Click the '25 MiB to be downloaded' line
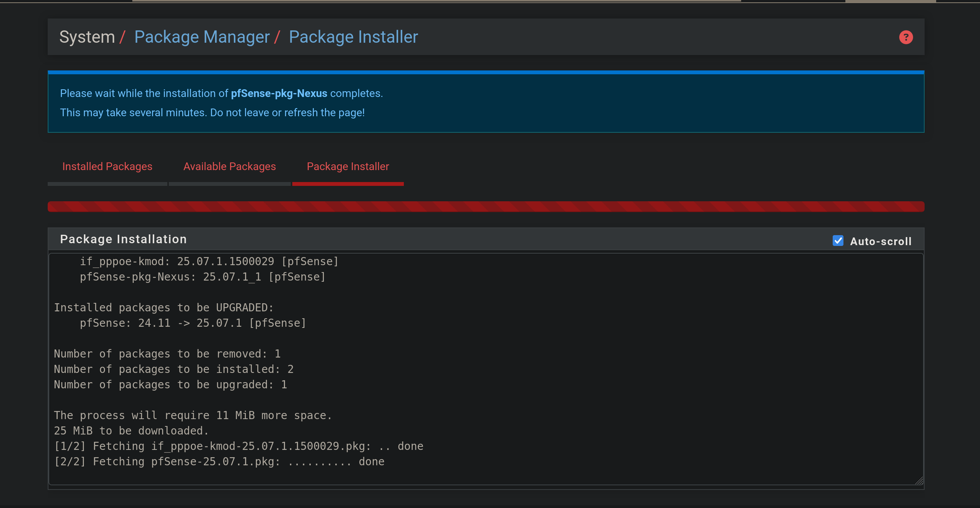This screenshot has width=980, height=508. click(131, 431)
